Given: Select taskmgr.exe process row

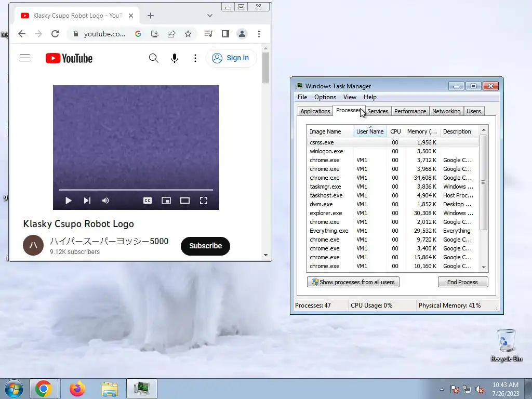Looking at the screenshot, I should [x=393, y=187].
